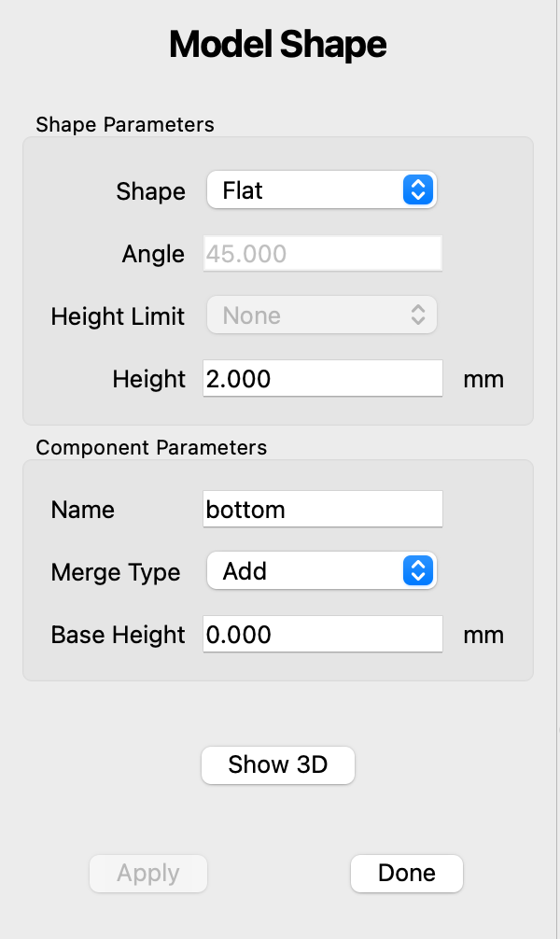
Task: Click the Angle label text
Action: pyautogui.click(x=153, y=254)
